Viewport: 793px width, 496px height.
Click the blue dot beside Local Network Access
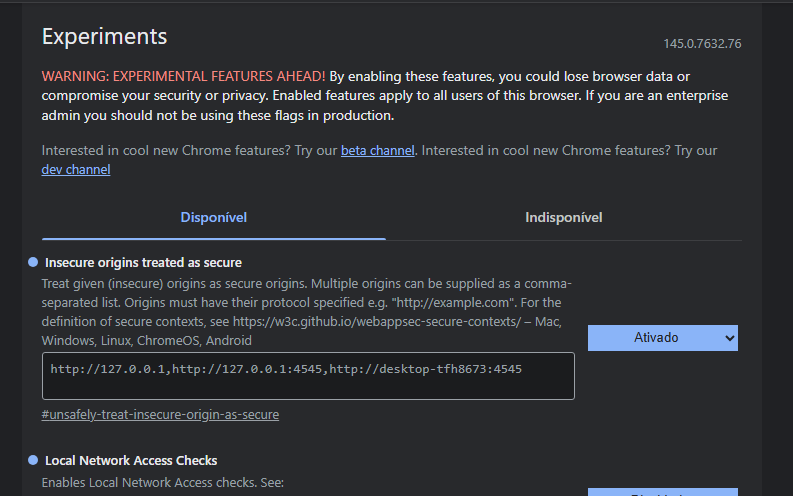33,460
